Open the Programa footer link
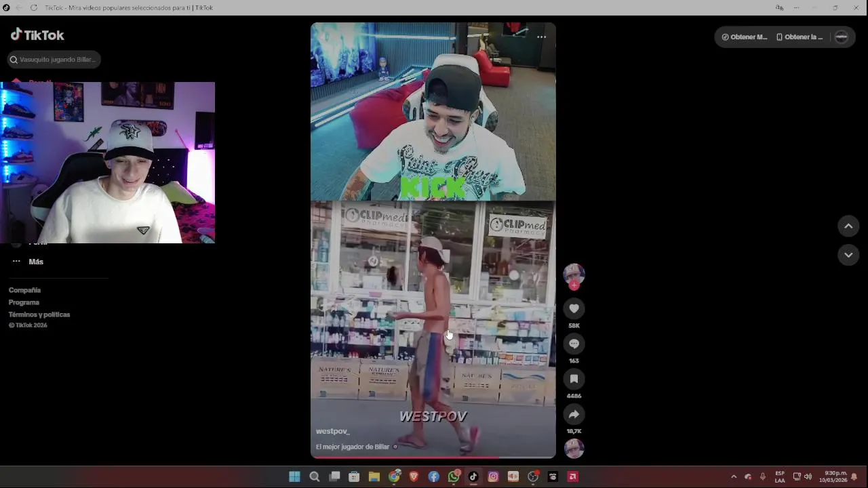Screen dimensions: 868x488 coord(24,302)
